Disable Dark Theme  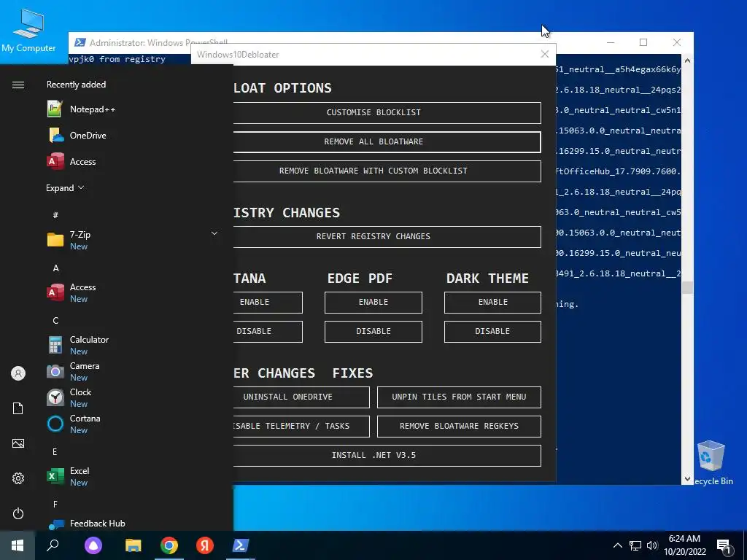[x=492, y=332]
